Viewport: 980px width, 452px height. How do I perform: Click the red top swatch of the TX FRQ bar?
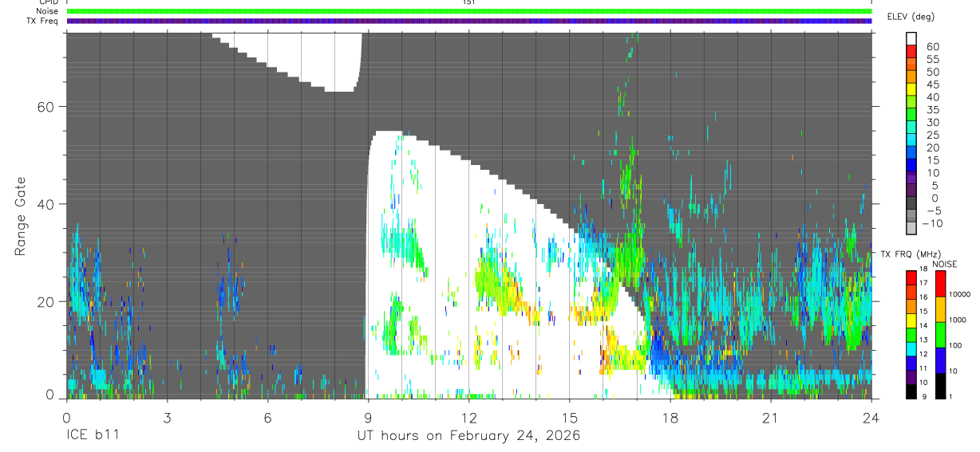coord(911,276)
